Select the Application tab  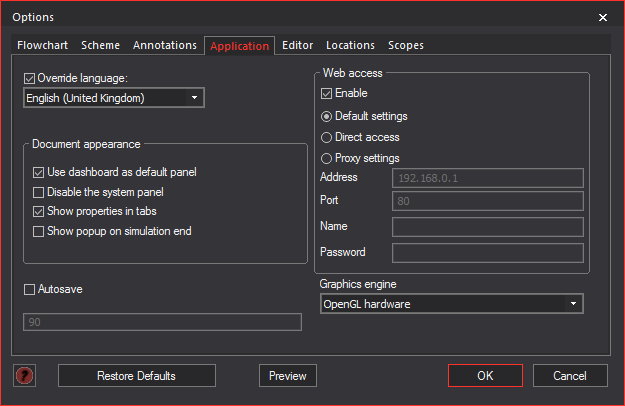(240, 46)
